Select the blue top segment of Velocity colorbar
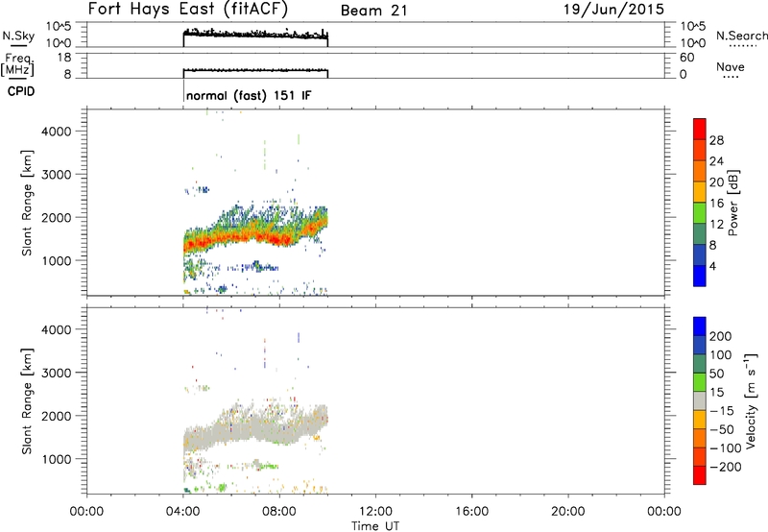 [x=700, y=326]
